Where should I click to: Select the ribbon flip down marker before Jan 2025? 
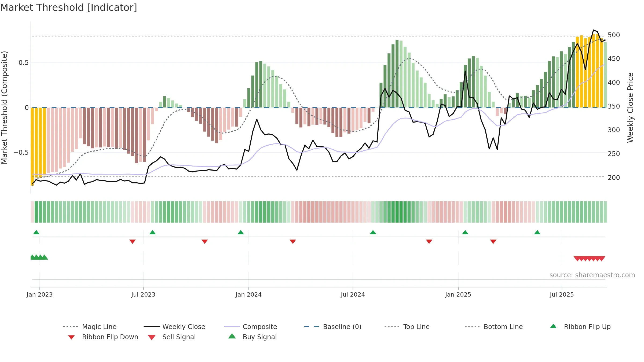[x=429, y=242]
